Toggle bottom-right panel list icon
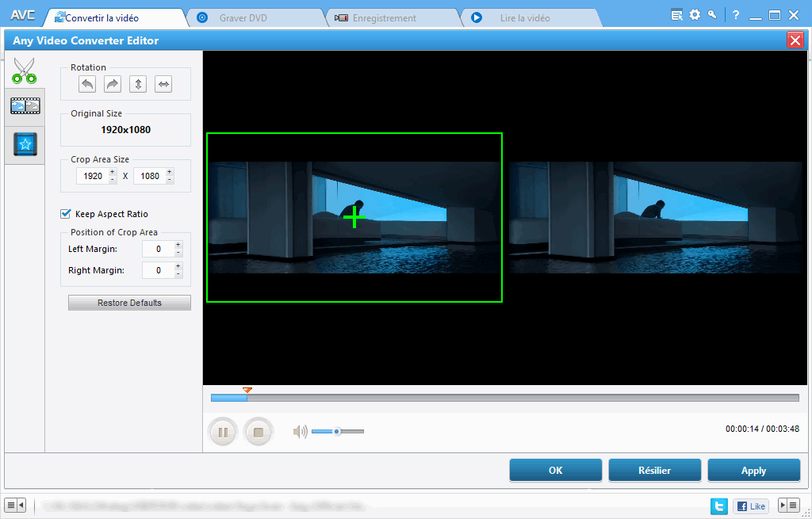812x519 pixels. (789, 505)
